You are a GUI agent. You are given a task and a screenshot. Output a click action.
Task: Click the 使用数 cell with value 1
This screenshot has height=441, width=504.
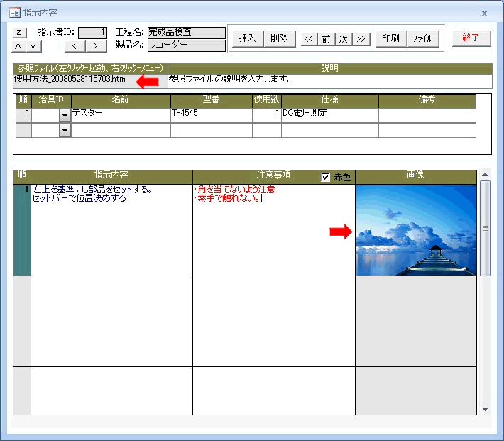(267, 115)
